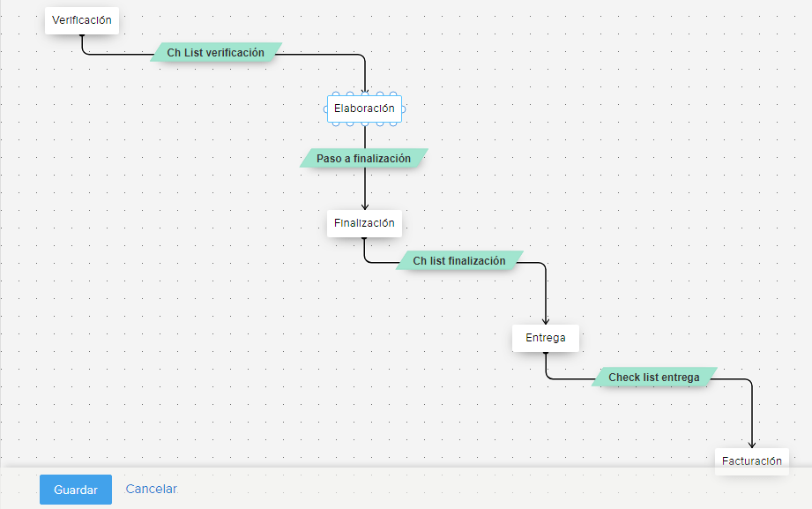Select the Verificación stage node
Viewport: 812px width, 509px height.
coord(82,20)
